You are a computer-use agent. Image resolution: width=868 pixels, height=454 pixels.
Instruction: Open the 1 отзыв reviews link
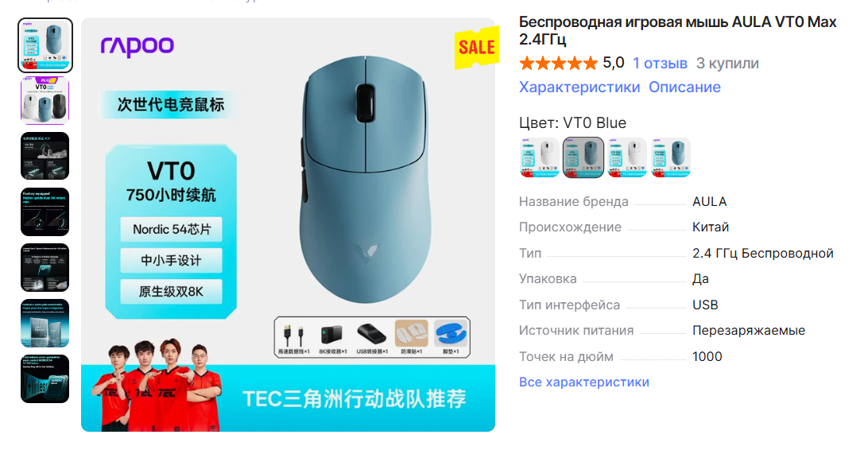[660, 64]
